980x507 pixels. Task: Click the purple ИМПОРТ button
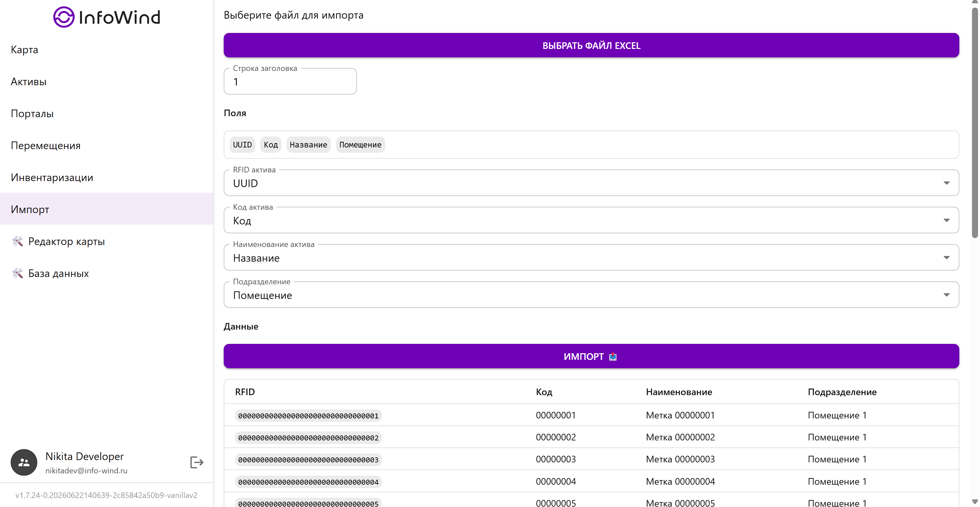(x=591, y=357)
